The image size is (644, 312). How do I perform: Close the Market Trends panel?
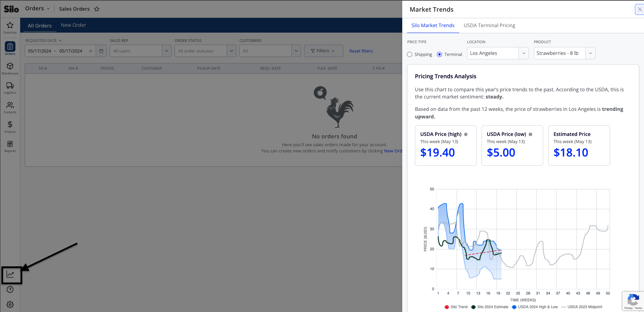click(x=640, y=9)
